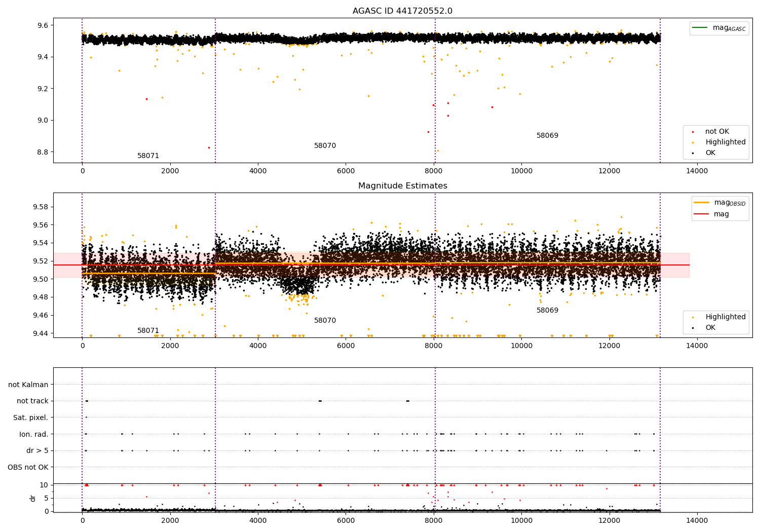Click the 'dr > 5' row label
The width and height of the screenshot is (760, 532).
(37, 451)
